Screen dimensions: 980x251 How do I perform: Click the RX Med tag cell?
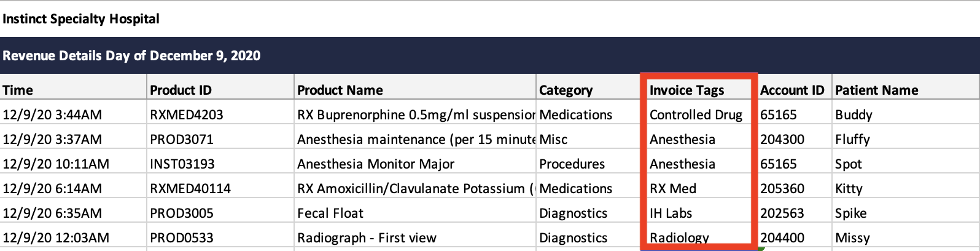pyautogui.click(x=699, y=188)
